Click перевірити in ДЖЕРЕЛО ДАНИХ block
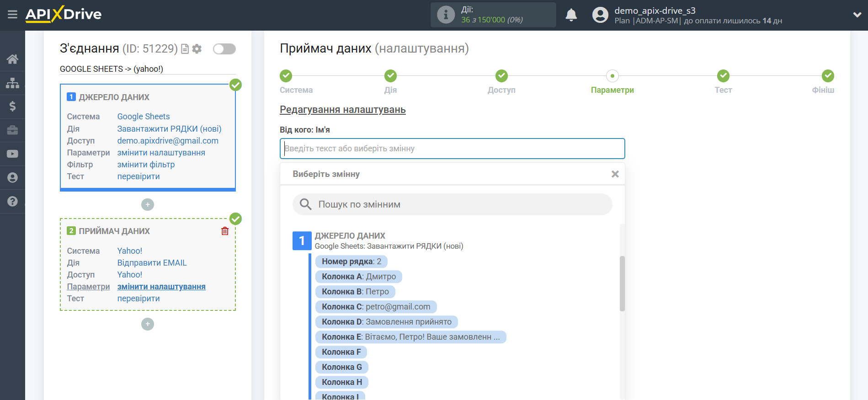Screen dimensions: 868x400 coord(138,176)
